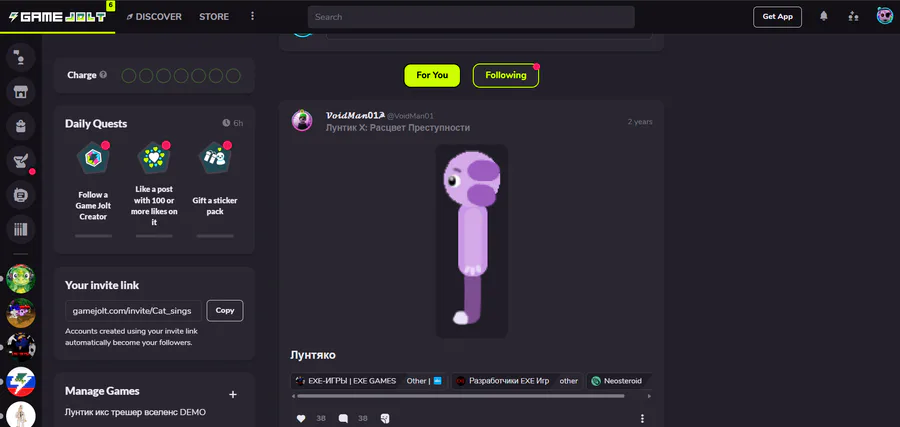Open the Neosteroid community tag
900x427 pixels.
click(x=618, y=381)
